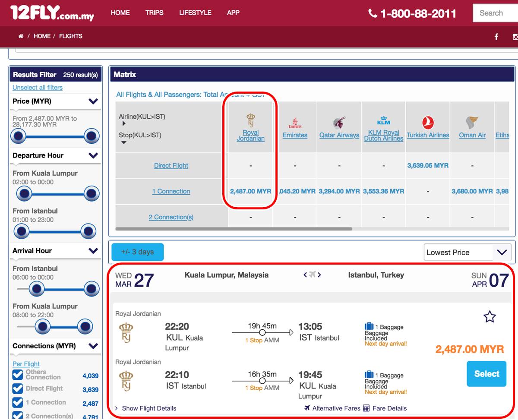
Task: Click the Arrival From Kuala Lumpur slider end handle
Action: [x=85, y=327]
